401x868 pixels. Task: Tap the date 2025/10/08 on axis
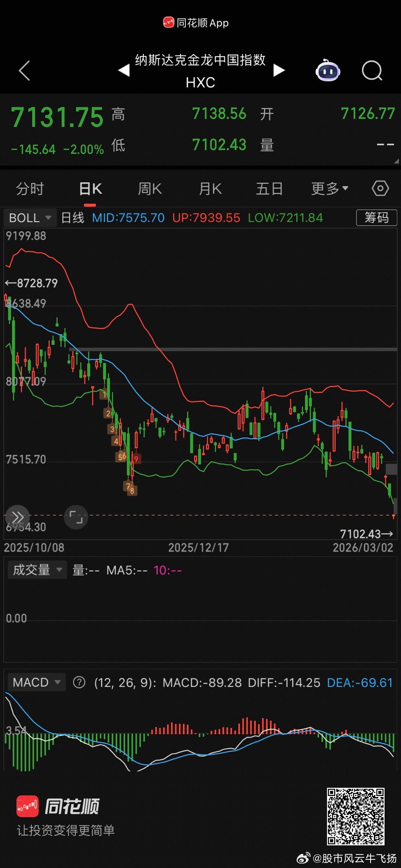(x=34, y=548)
